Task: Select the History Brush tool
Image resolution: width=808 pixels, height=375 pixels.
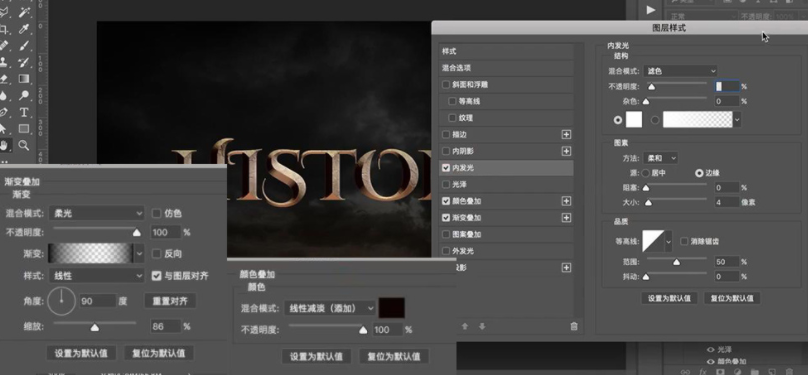Action: [24, 62]
